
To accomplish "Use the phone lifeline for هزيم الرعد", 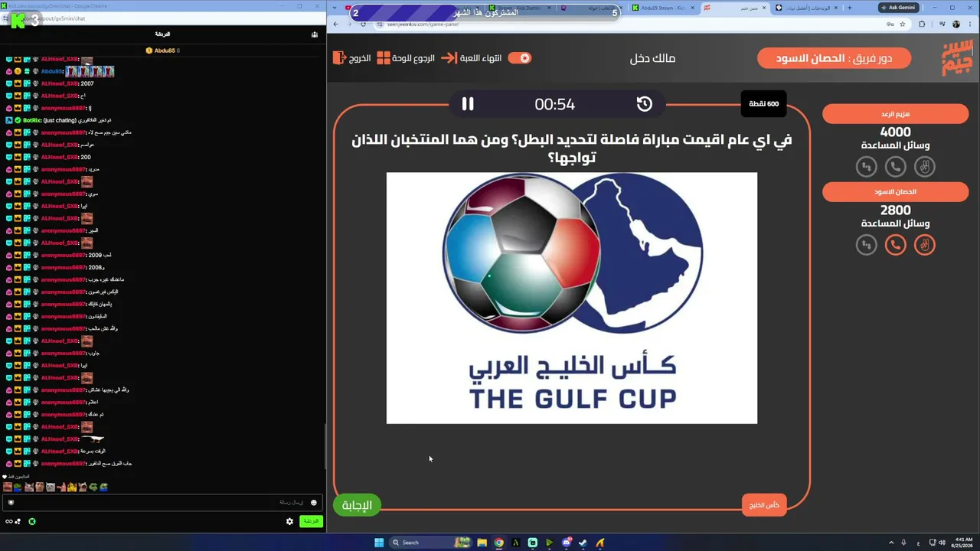I will (896, 167).
